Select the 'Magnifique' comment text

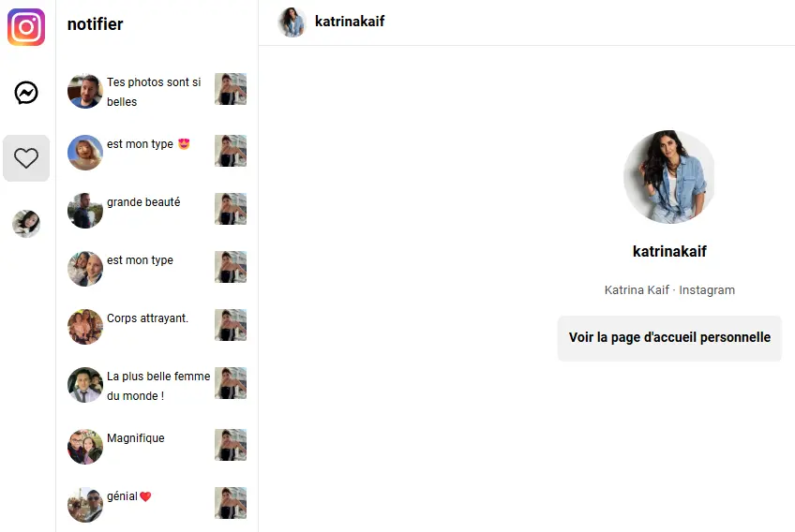pyautogui.click(x=135, y=438)
